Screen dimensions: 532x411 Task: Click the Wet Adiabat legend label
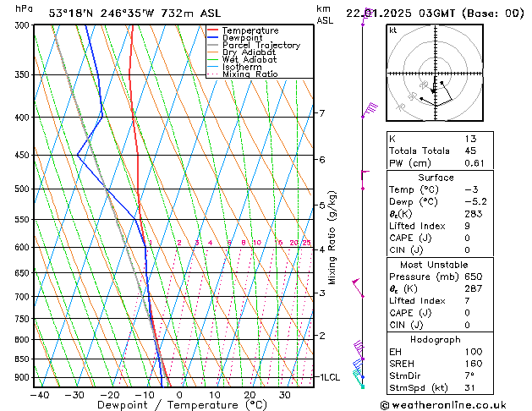click(248, 60)
